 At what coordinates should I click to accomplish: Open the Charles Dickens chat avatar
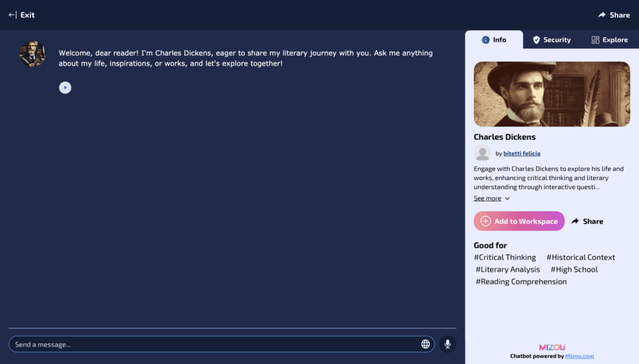tap(32, 54)
